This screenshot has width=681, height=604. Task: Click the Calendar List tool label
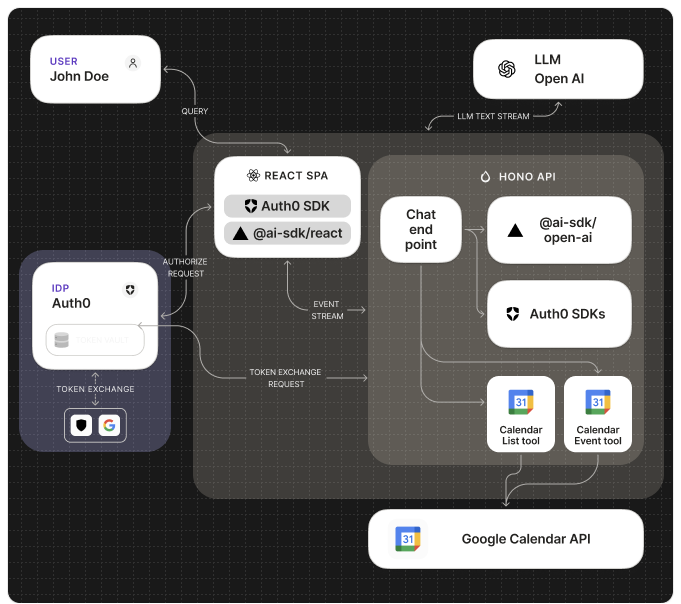[x=521, y=435]
